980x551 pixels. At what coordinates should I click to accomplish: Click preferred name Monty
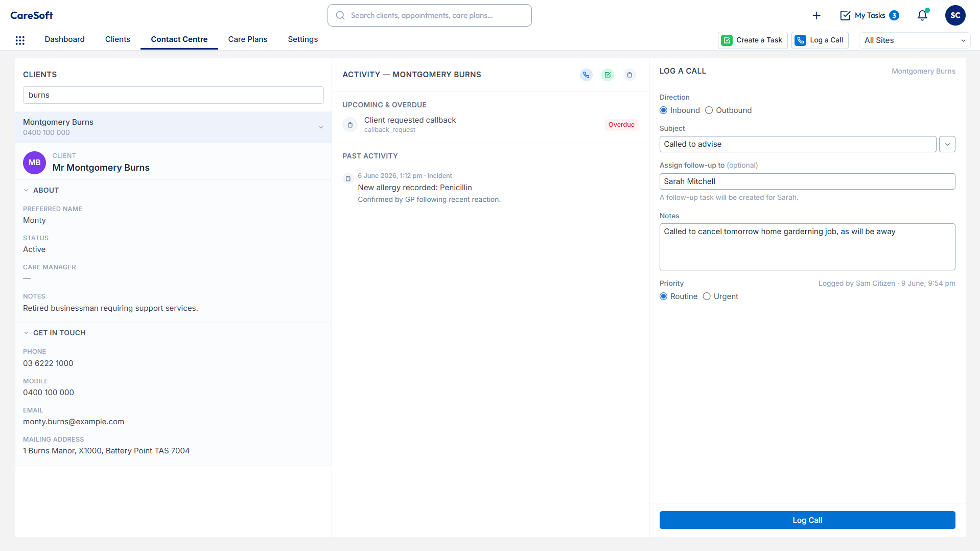[34, 220]
